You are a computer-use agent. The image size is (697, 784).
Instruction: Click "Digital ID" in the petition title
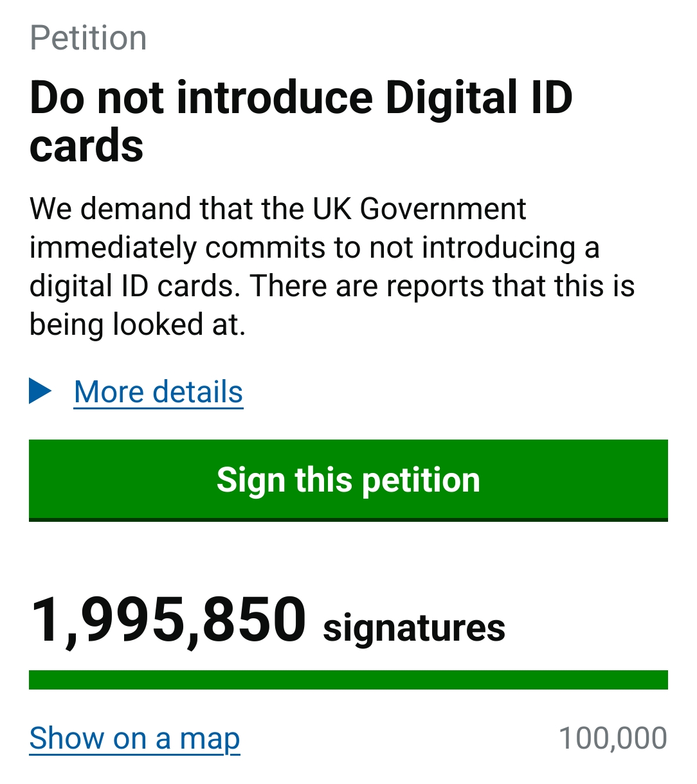[478, 98]
